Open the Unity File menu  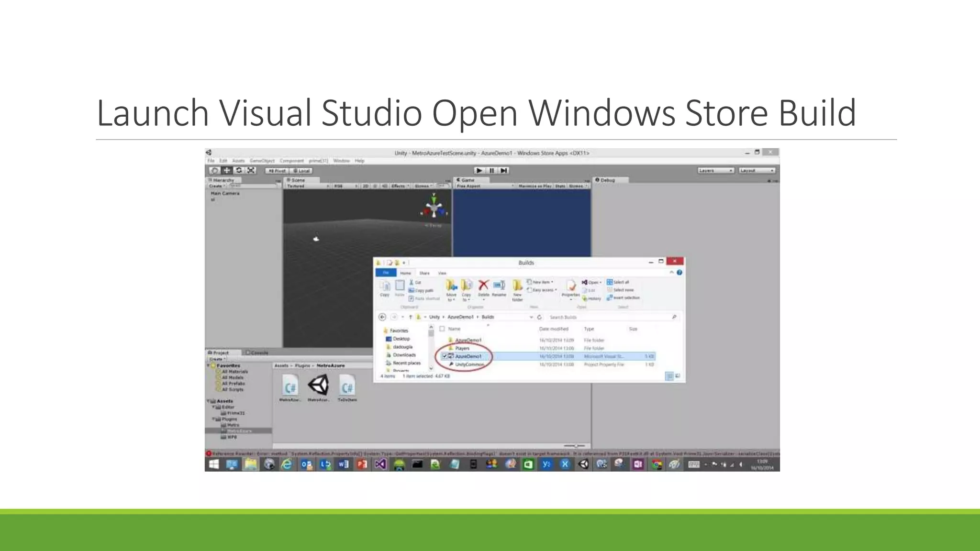pos(211,161)
